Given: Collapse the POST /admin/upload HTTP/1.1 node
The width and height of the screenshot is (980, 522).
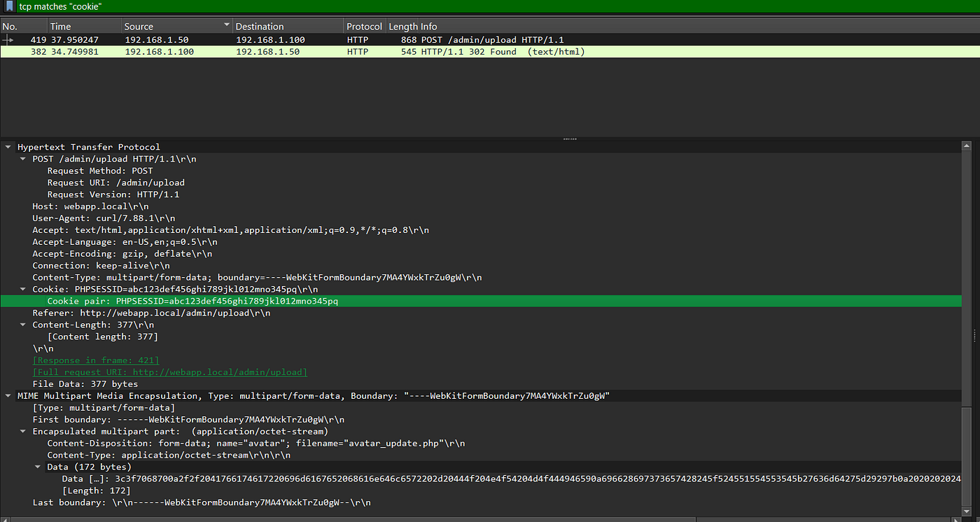Looking at the screenshot, I should pyautogui.click(x=23, y=159).
